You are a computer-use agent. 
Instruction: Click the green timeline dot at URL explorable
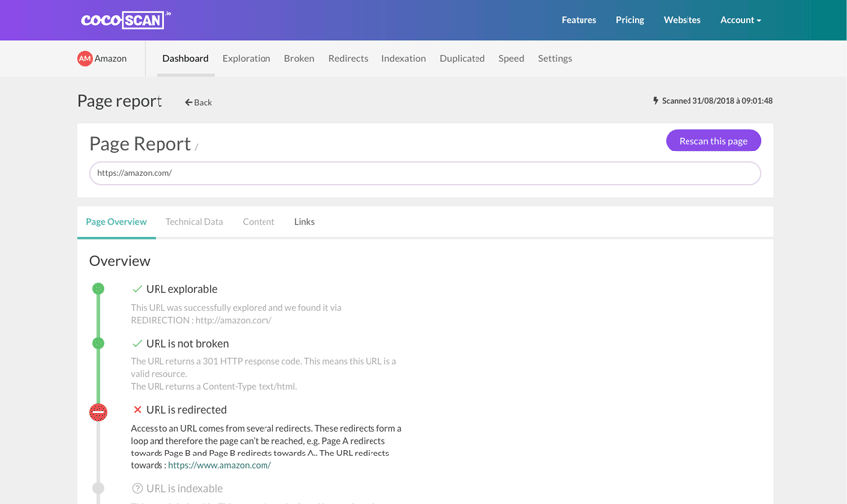[x=98, y=289]
